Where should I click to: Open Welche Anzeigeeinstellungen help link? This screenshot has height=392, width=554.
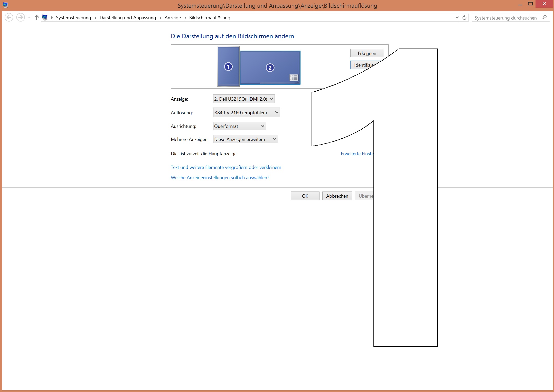(220, 178)
